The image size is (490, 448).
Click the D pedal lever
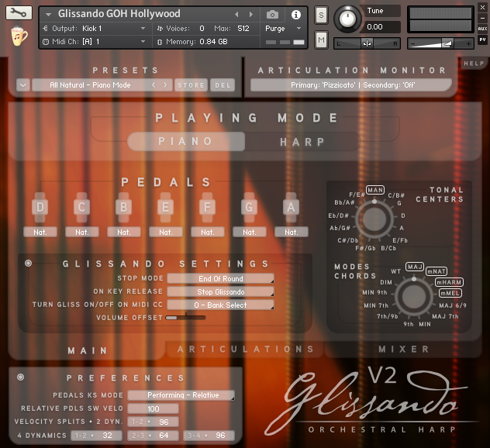point(40,207)
